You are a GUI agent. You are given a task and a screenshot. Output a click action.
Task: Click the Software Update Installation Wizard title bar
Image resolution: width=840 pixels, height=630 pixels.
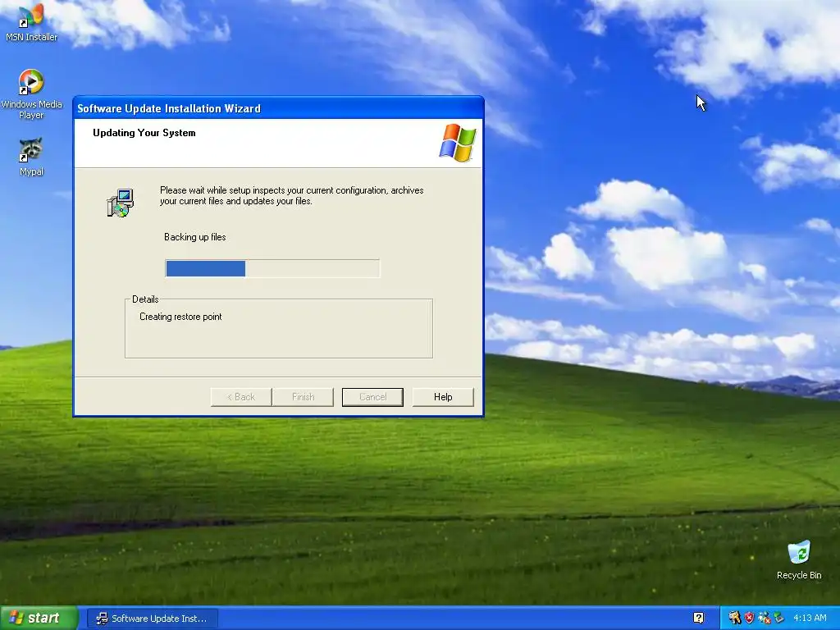[278, 108]
